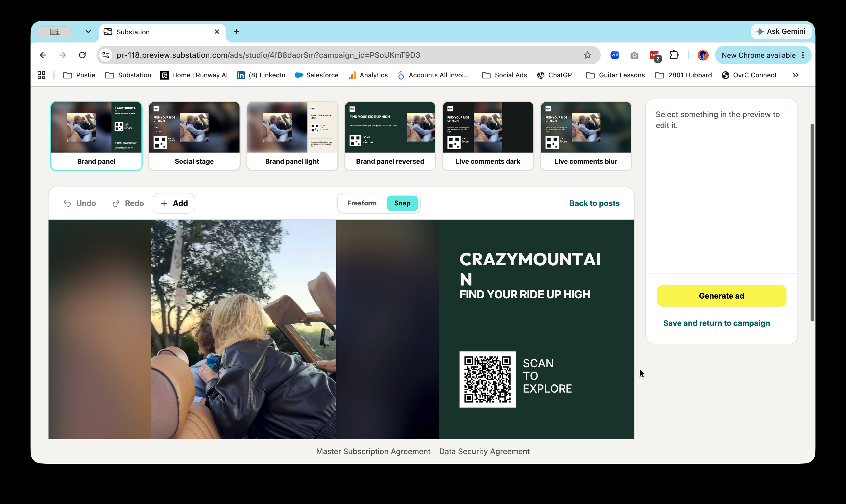Open the ChatGPT bookmark
Viewport: 846px width, 504px height.
[x=556, y=75]
